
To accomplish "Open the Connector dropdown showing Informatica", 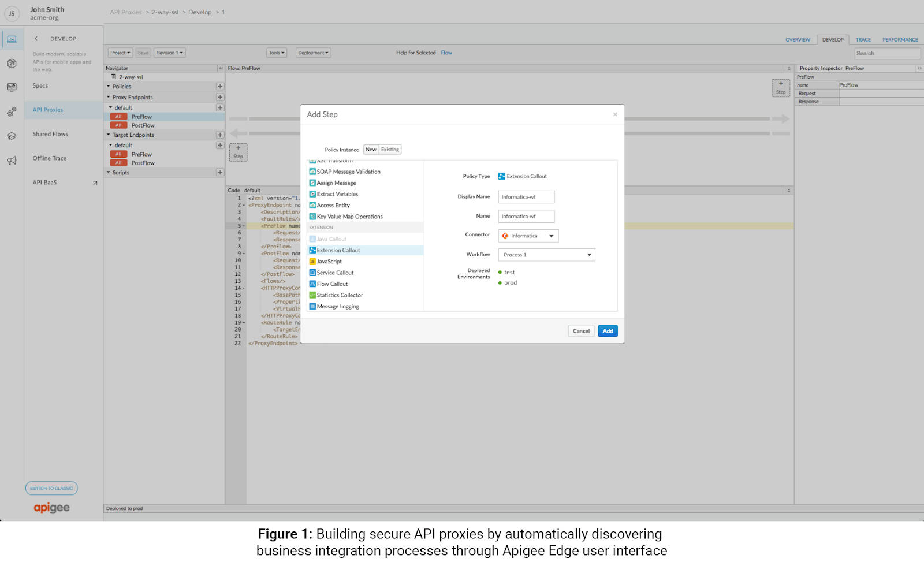I will (x=528, y=236).
